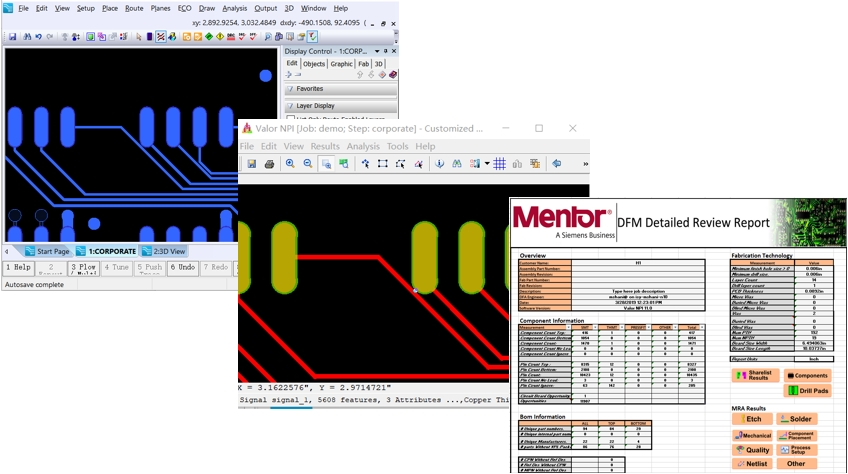Click the left tab-scroll arrow beside Start Page

pyautogui.click(x=6, y=252)
